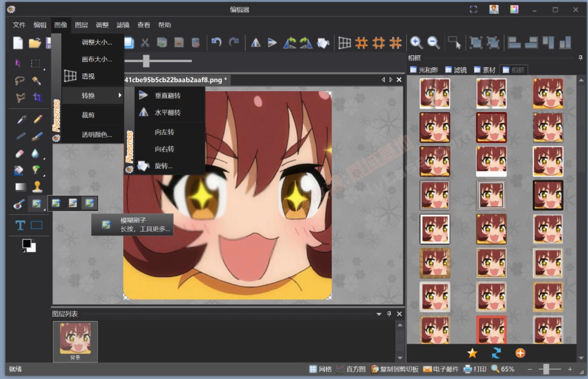Click the Zoom in magnifier icon
This screenshot has height=379, width=588.
416,43
